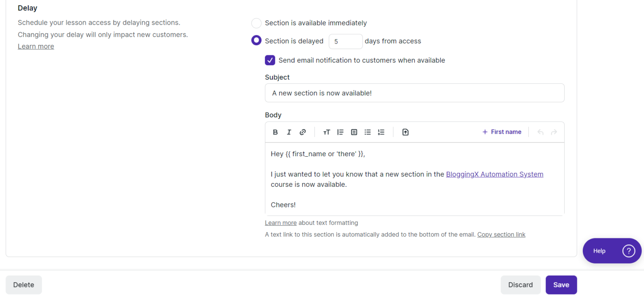The width and height of the screenshot is (644, 297).
Task: Create a numbered list in the body editor
Action: 381,132
